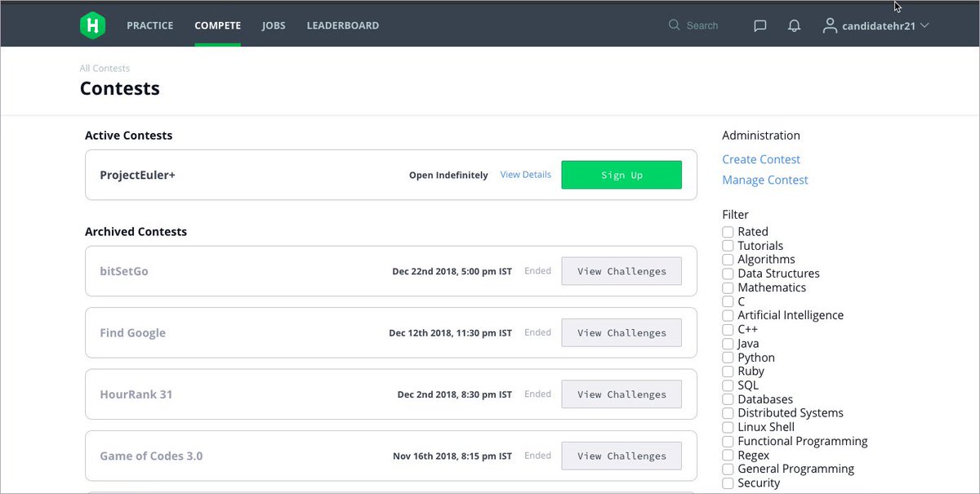Click the Open Indefinitely status text

pyautogui.click(x=448, y=175)
